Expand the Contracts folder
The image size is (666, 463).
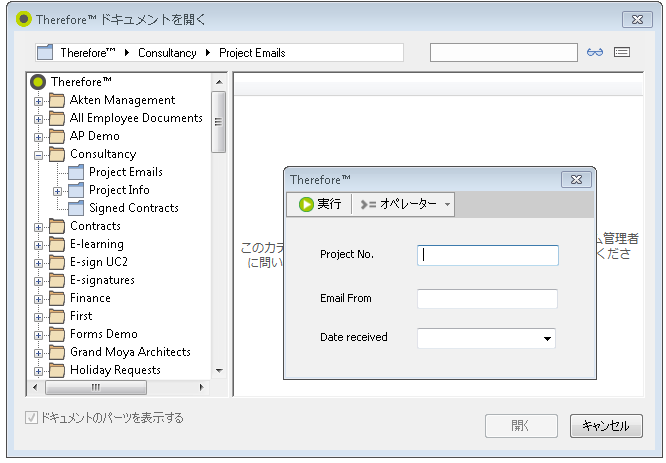pyautogui.click(x=38, y=227)
